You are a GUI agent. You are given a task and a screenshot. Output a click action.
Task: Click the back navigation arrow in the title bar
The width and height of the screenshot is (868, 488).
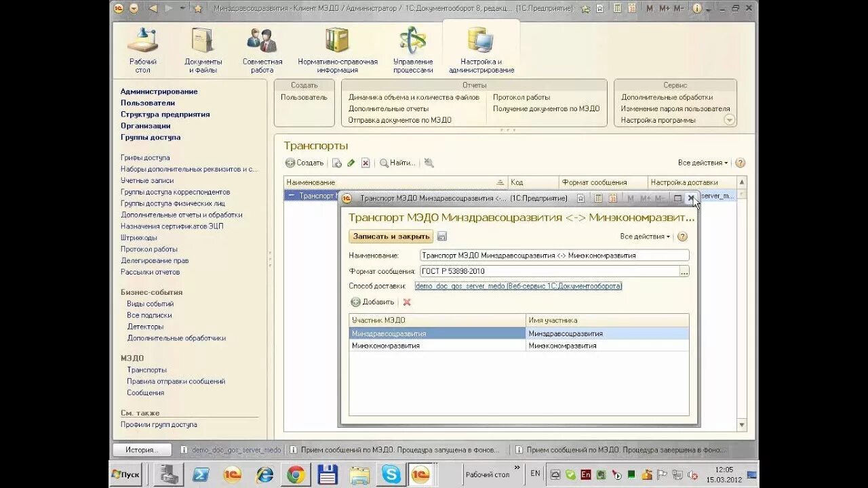(153, 8)
